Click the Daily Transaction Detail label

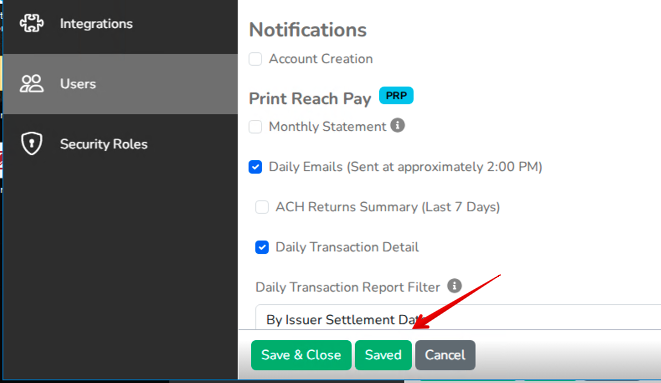(x=347, y=247)
